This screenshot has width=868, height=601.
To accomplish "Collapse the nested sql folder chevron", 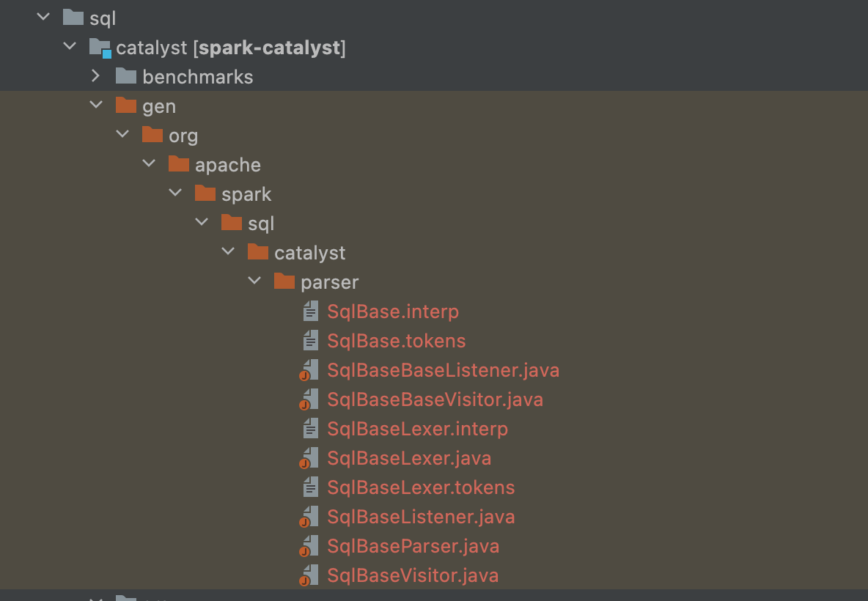I will 202,223.
